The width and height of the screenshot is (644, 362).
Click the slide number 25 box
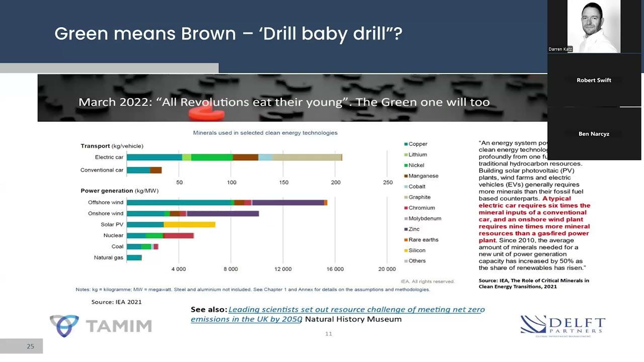coord(30,346)
